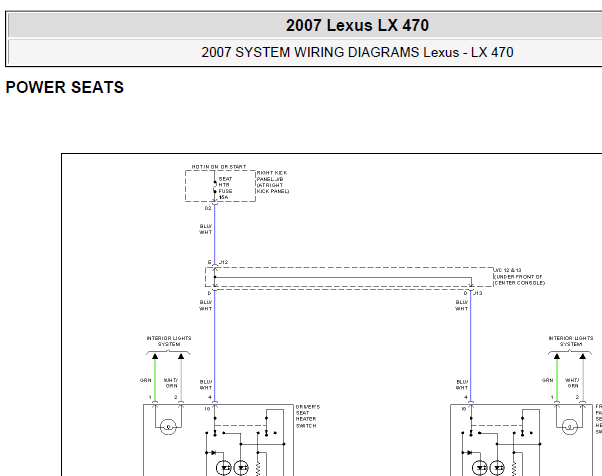The height and width of the screenshot is (476, 602).
Task: Click the 'J12' junction connector label
Action: [223, 262]
